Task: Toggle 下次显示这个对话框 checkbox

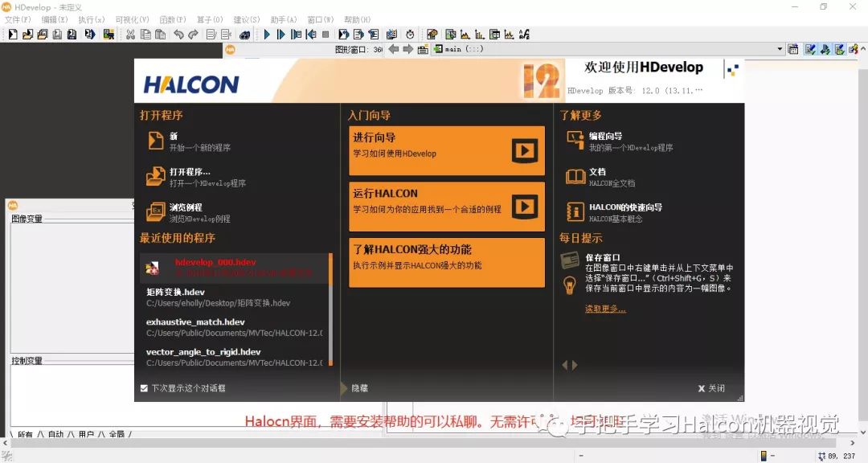Action: point(144,388)
